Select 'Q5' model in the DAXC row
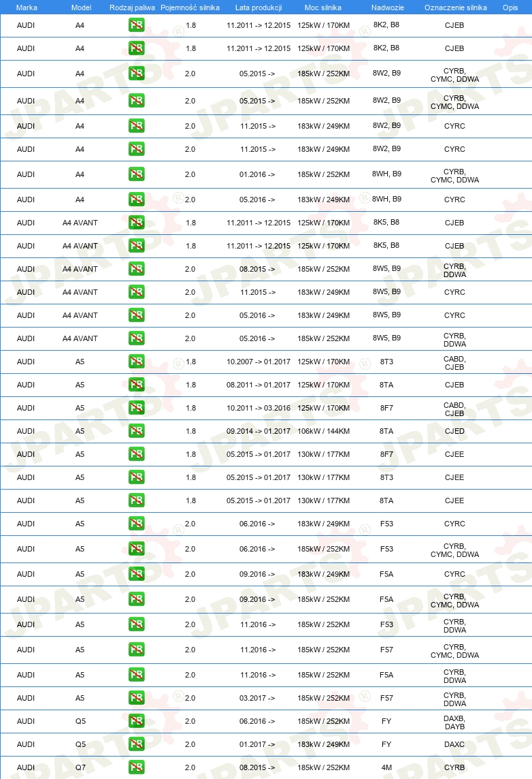 tap(80, 745)
